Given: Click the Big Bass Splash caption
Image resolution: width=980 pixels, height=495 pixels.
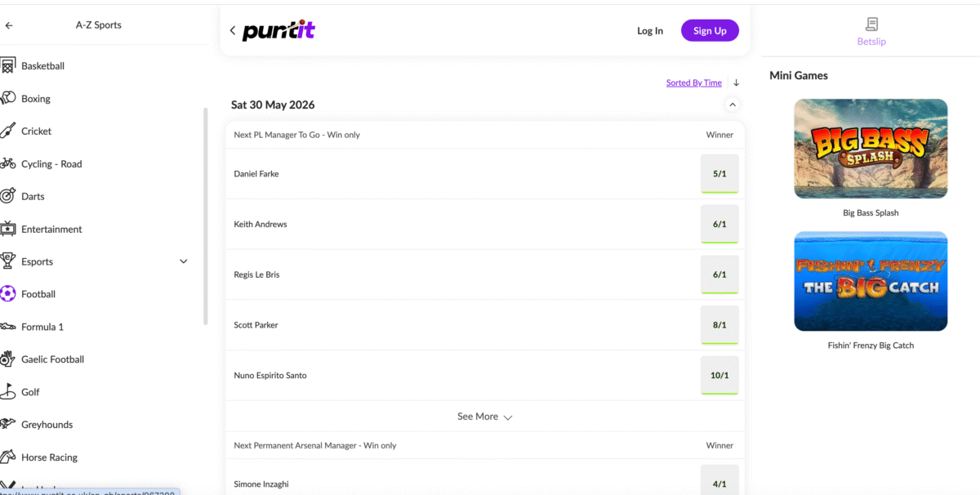Looking at the screenshot, I should coord(871,213).
